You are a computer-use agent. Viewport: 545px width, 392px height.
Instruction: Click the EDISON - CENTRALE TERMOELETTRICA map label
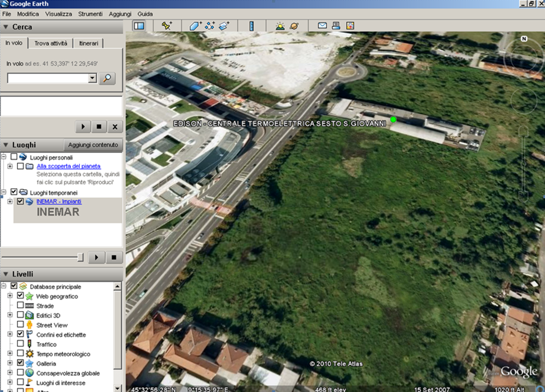(279, 123)
